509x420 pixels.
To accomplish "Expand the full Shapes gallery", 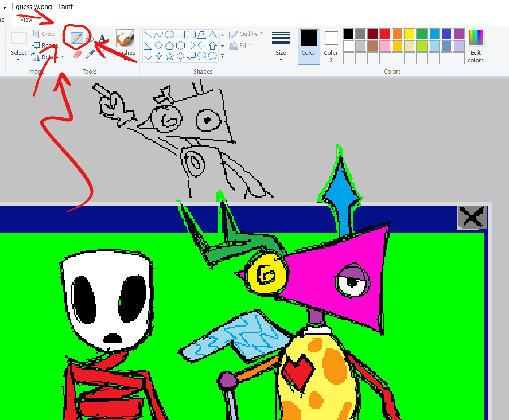I will coord(222,56).
